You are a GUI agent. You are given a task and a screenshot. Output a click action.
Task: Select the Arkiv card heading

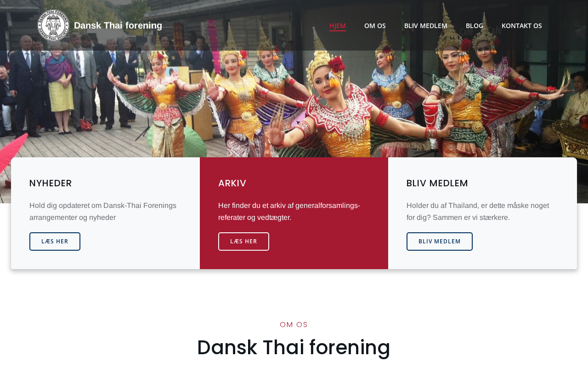(x=232, y=183)
